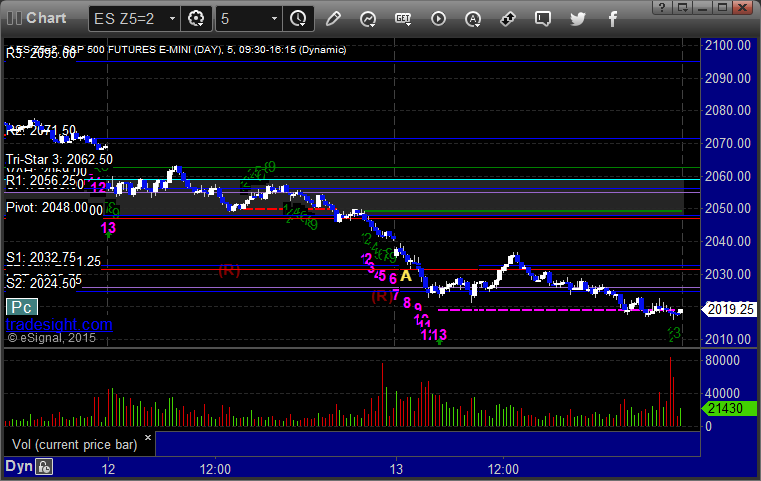Image resolution: width=761 pixels, height=481 pixels.
Task: Click the 'S2: 2024.50' label
Action: coord(41,283)
